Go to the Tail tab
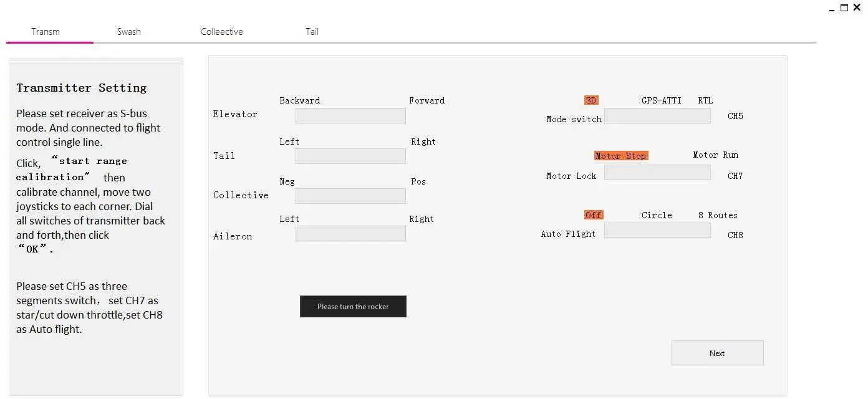Screen dimensions: 868x399 312,32
